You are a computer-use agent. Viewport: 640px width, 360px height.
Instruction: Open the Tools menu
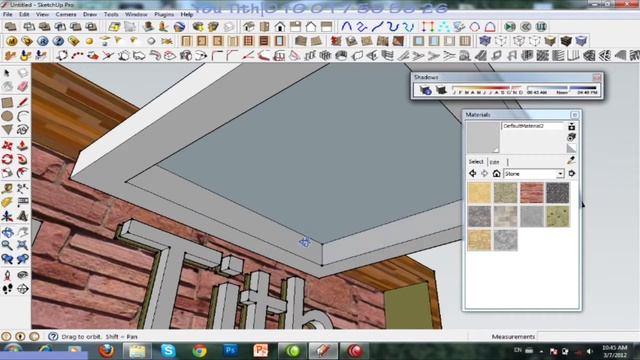point(111,14)
